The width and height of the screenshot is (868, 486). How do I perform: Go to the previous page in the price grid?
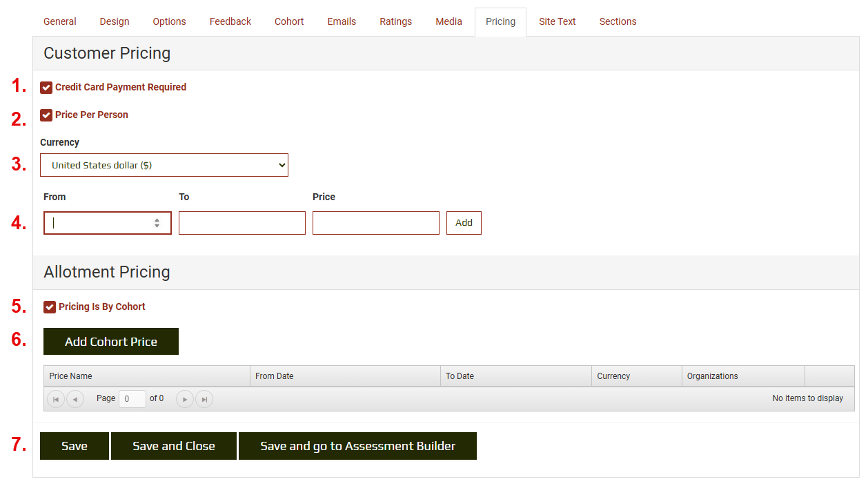pyautogui.click(x=75, y=398)
